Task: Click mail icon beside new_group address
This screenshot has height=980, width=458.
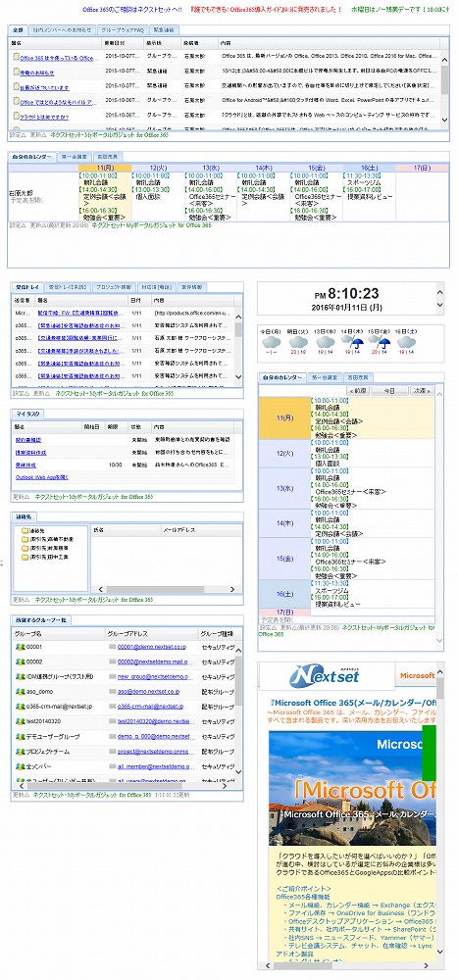Action: point(112,677)
